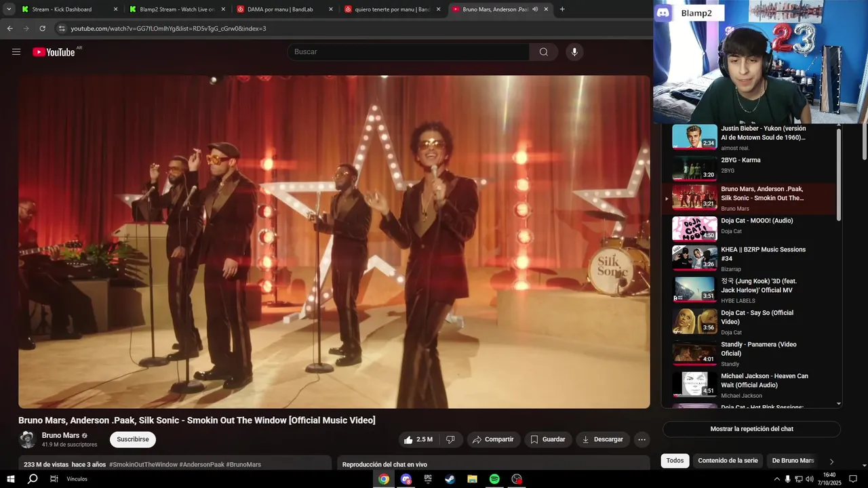Play Michael Jackson - Heaven Can Wait
Screen dimensions: 868x488
pyautogui.click(x=749, y=384)
